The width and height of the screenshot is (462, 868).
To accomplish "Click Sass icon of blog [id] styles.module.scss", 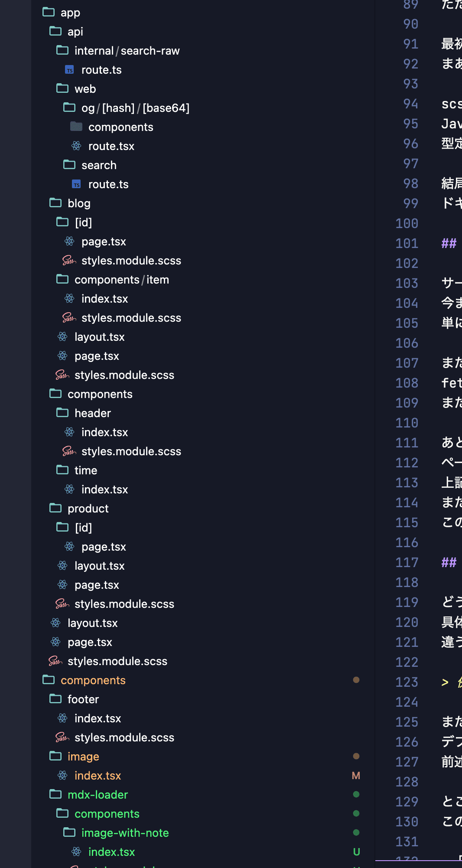I will coord(69,261).
